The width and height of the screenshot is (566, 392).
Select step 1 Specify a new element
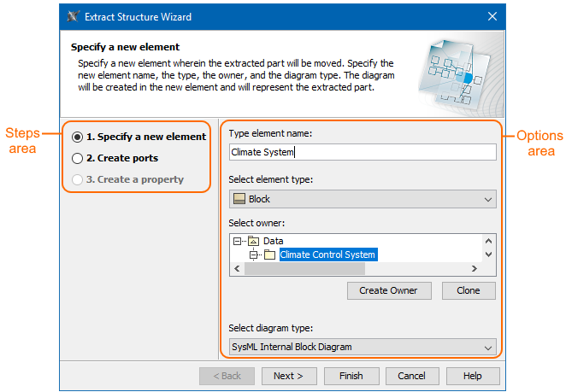[x=78, y=137]
